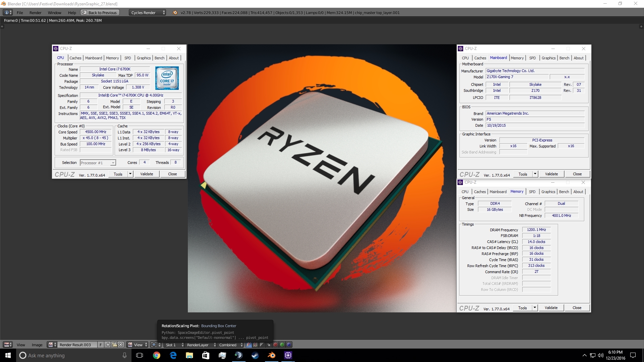Toggle the blue channel display

[289, 345]
